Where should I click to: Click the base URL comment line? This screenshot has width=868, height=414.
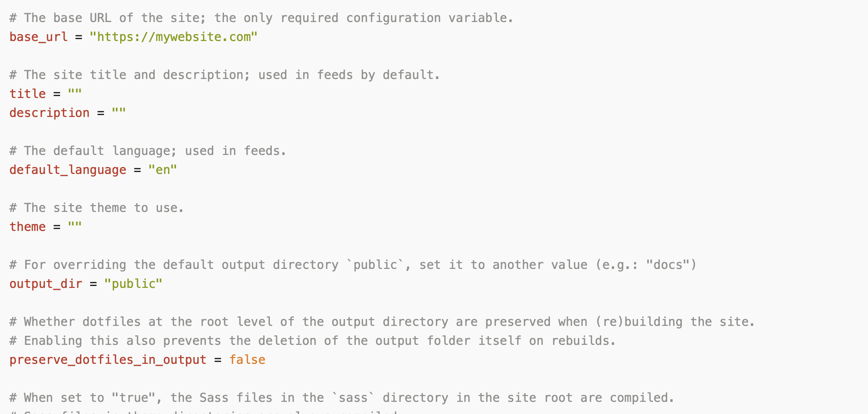(261, 18)
